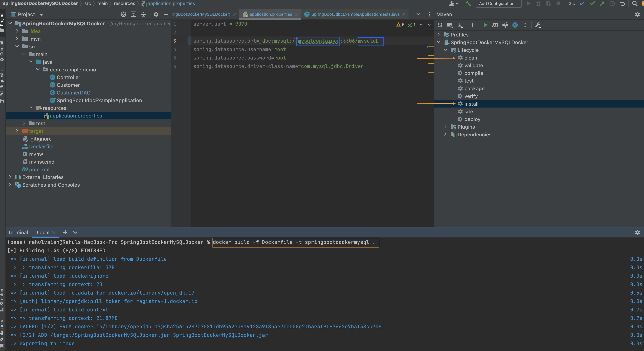Git update project arrow icon
Screen dimensions: 644x351
(582, 3)
